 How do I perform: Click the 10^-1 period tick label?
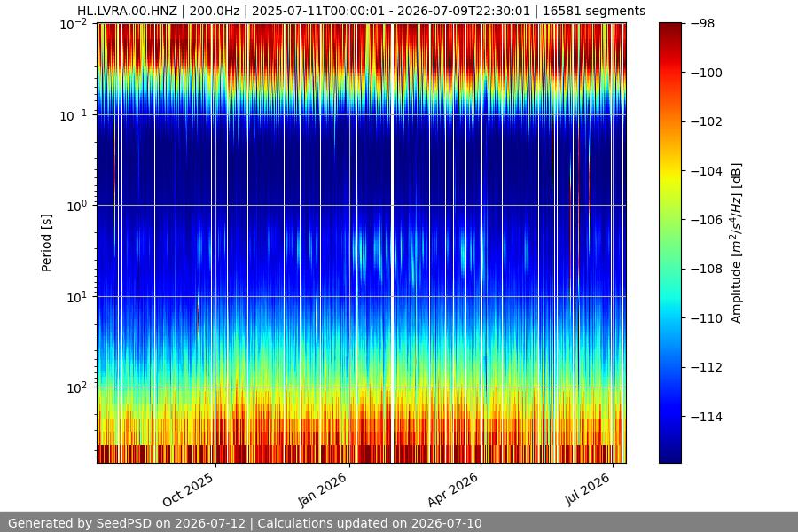(74, 115)
